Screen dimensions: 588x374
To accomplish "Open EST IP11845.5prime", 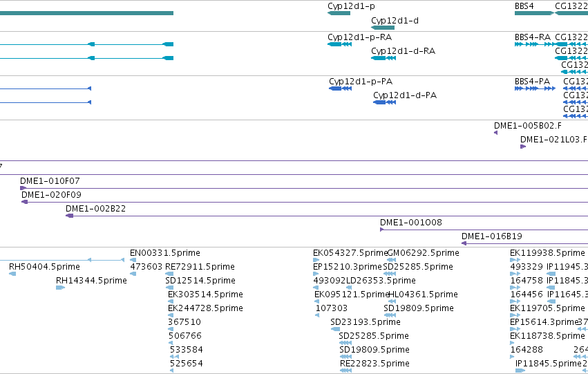I will [548, 364].
